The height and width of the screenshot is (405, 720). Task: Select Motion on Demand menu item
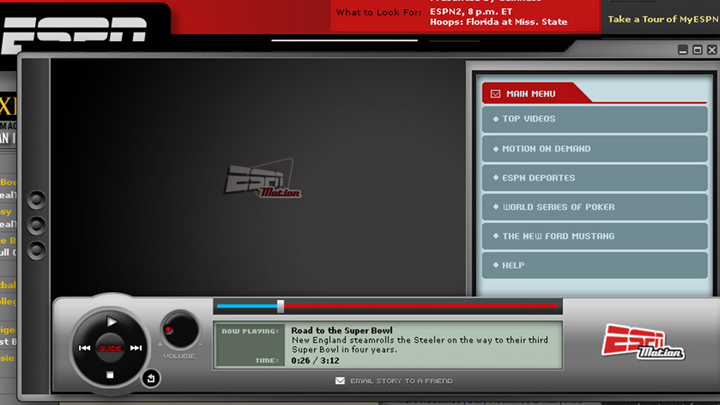[x=595, y=149]
